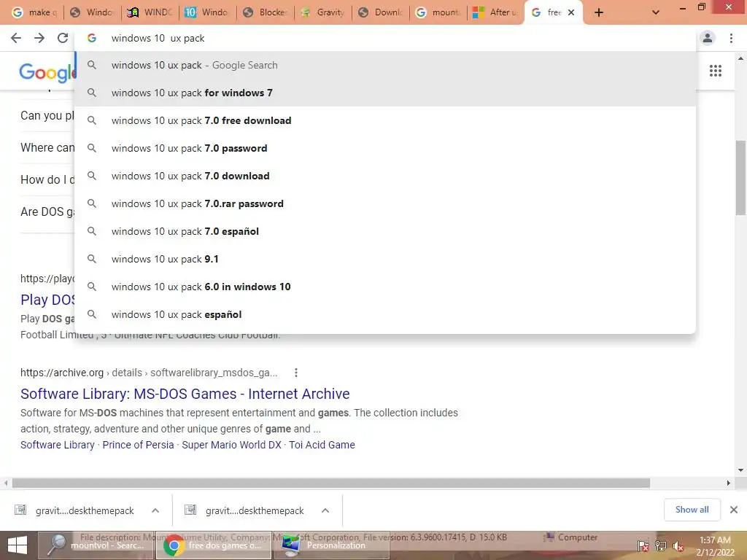Image resolution: width=747 pixels, height=560 pixels.
Task: Switch to the 'After u' Microsoft tab
Action: coord(496,12)
